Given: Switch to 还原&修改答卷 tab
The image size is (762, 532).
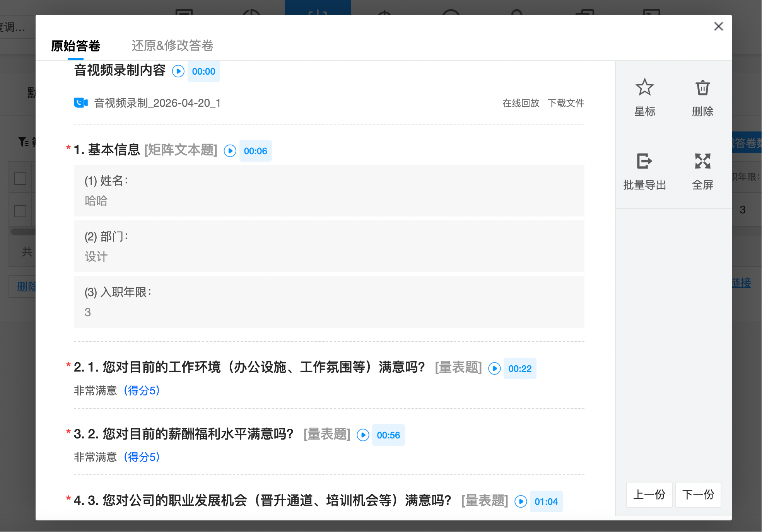Looking at the screenshot, I should tap(172, 46).
